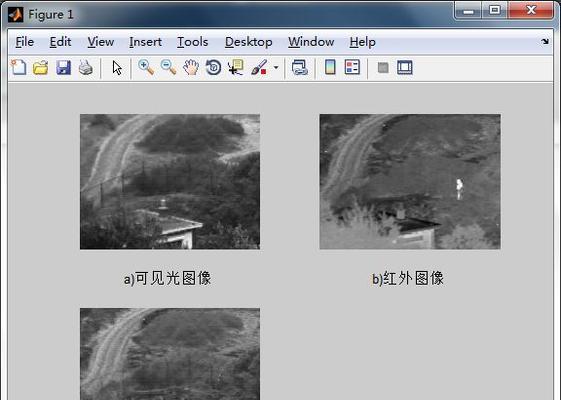The image size is (561, 400).
Task: Select the Edit Plot arrow tool
Action: [117, 67]
